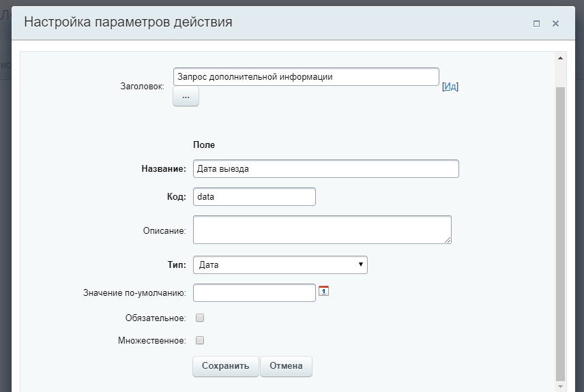The height and width of the screenshot is (392, 584).
Task: Enable the Множественное checkbox
Action: [x=200, y=340]
